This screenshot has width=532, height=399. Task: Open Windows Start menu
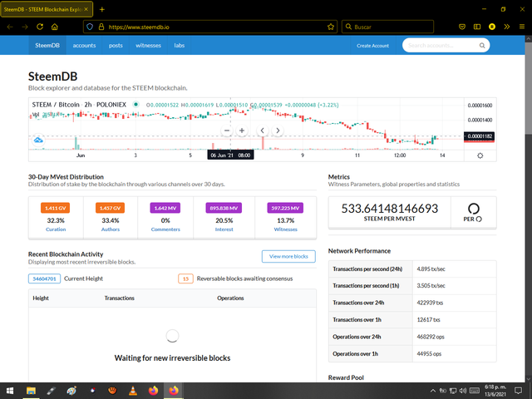pyautogui.click(x=10, y=391)
